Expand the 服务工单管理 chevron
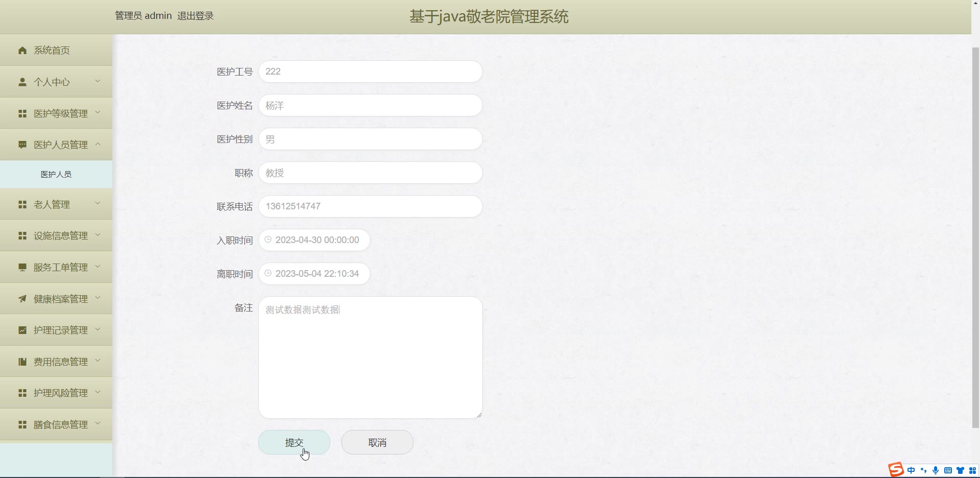 pyautogui.click(x=97, y=267)
